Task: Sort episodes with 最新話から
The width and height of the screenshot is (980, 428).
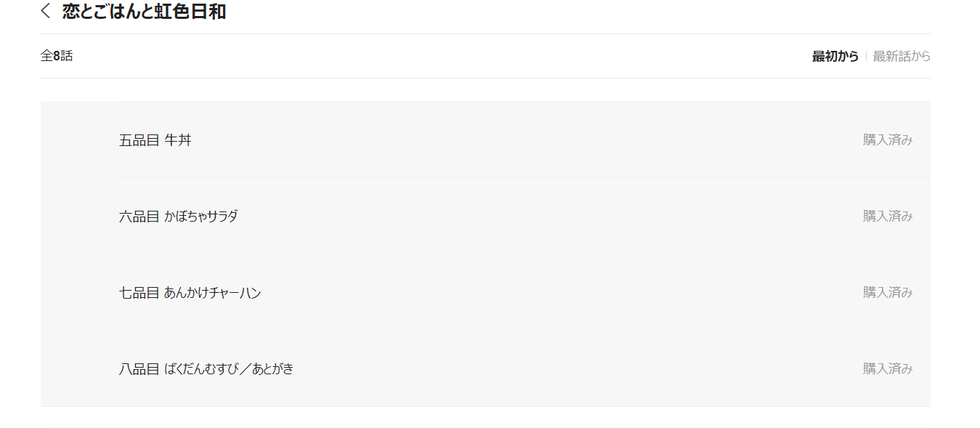Action: point(902,56)
